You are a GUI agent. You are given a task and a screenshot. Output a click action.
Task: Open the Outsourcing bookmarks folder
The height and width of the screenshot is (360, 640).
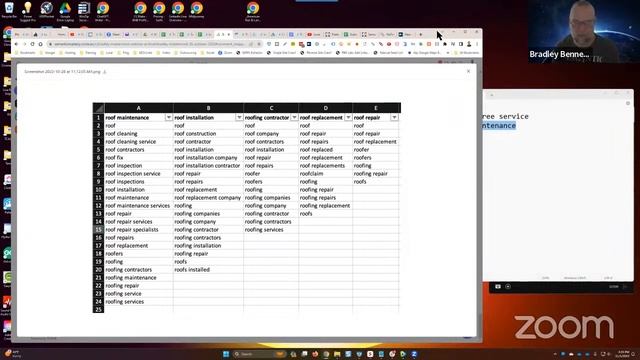(x=186, y=53)
